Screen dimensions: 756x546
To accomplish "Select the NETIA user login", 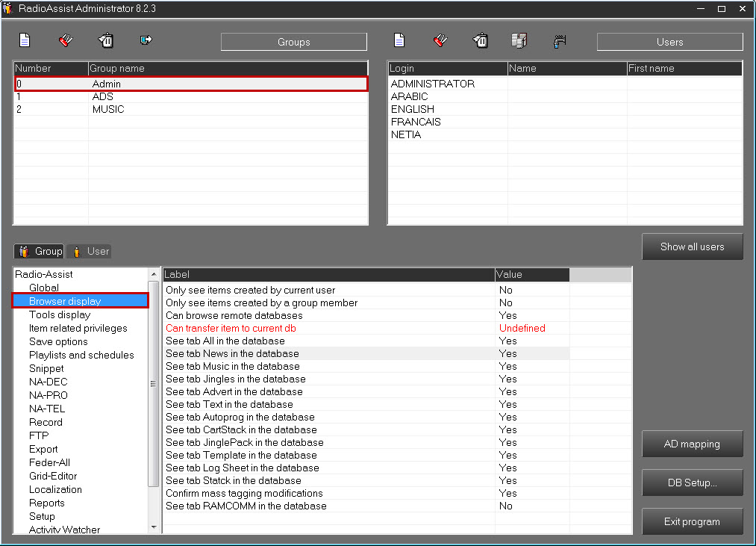I will (406, 134).
